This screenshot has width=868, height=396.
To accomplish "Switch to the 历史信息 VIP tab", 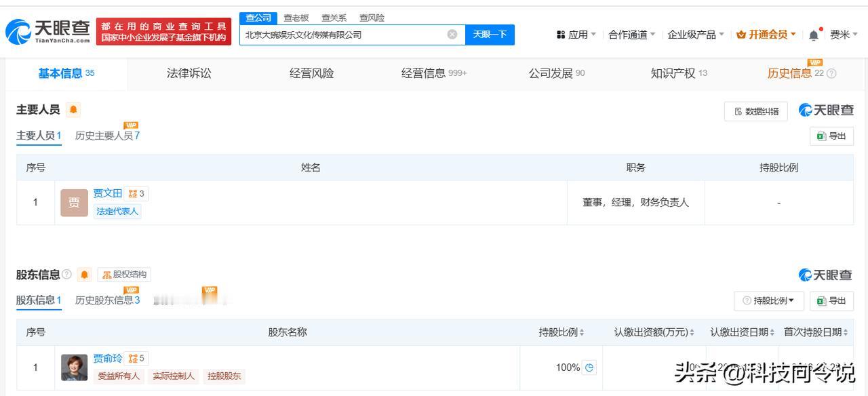I will coord(795,73).
